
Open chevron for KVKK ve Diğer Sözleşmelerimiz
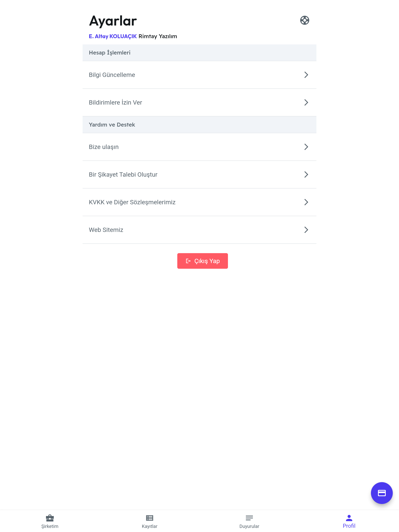coord(306,202)
